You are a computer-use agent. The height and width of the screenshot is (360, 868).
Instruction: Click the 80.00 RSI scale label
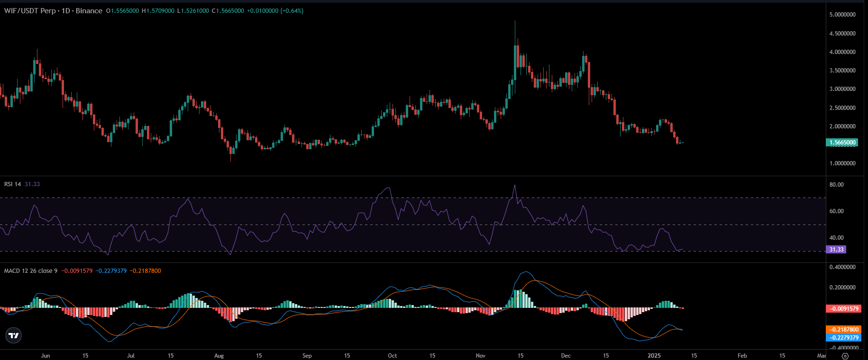pos(836,185)
